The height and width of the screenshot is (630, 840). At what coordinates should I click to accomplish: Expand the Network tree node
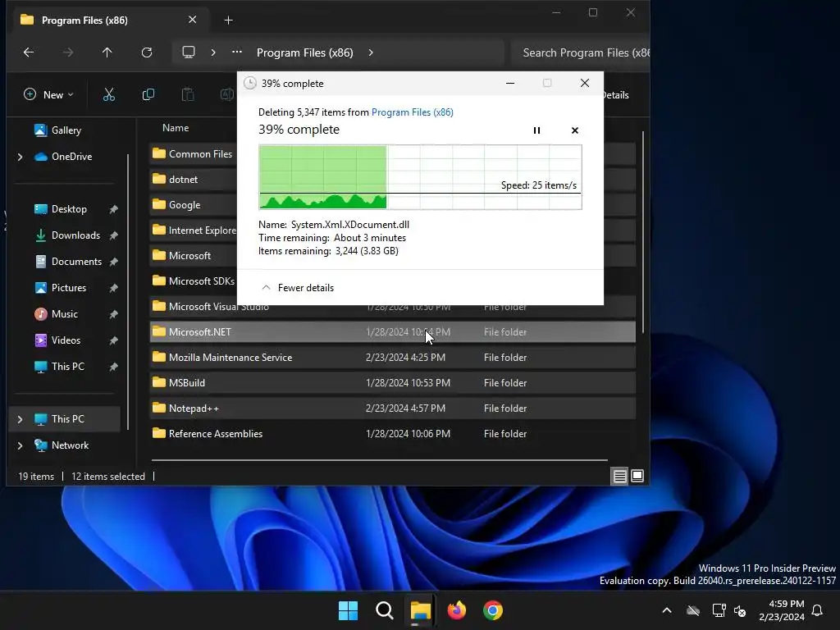tap(20, 445)
